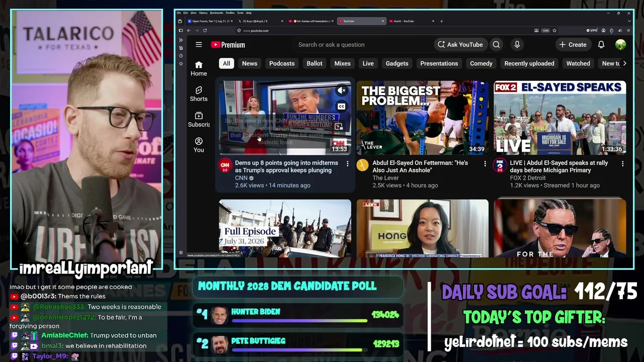Image resolution: width=644 pixels, height=362 pixels.
Task: Open the History menu
Action: [203, 13]
